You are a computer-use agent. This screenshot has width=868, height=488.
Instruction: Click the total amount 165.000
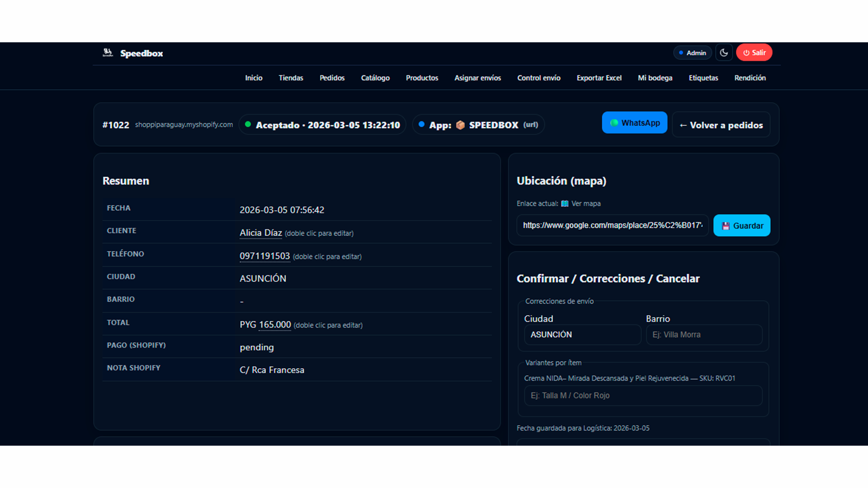(275, 325)
